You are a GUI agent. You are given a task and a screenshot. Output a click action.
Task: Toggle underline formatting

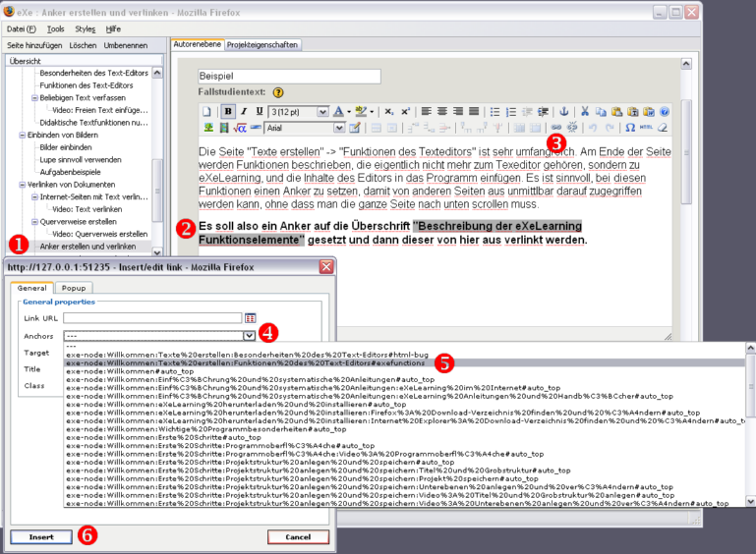[260, 112]
